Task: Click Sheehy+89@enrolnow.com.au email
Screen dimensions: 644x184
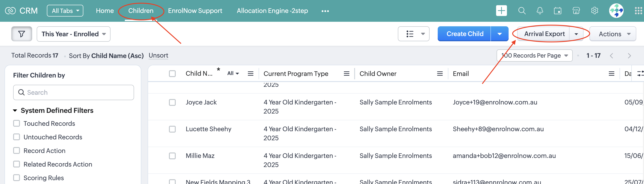Action: pyautogui.click(x=498, y=129)
